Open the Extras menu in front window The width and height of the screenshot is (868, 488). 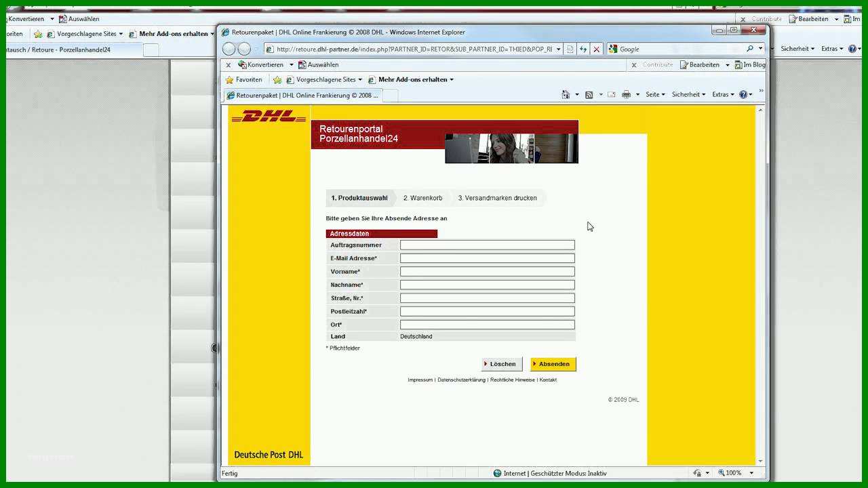pos(724,94)
